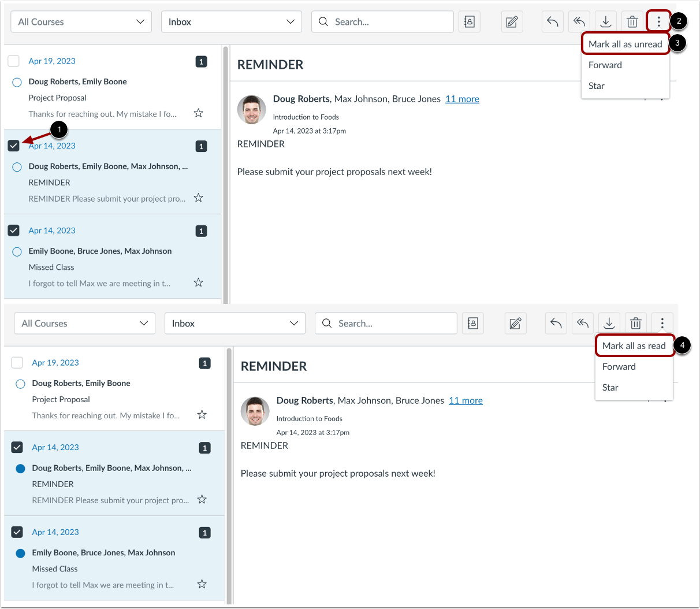This screenshot has height=609, width=700.
Task: Delete conversation with the trash icon
Action: (x=632, y=21)
